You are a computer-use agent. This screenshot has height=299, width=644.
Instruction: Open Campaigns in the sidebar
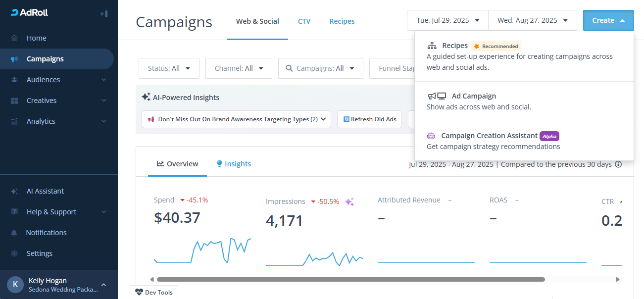coord(57,59)
